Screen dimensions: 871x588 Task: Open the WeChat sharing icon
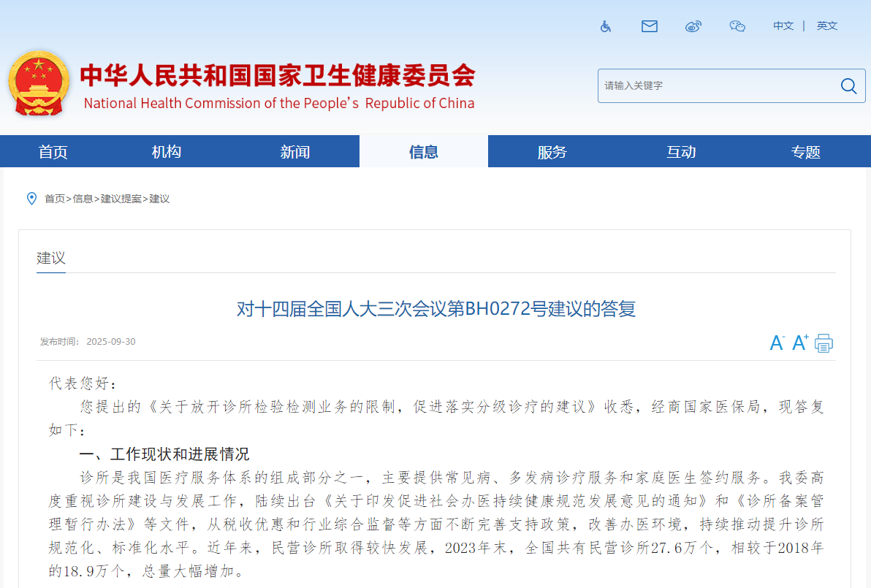pyautogui.click(x=737, y=26)
